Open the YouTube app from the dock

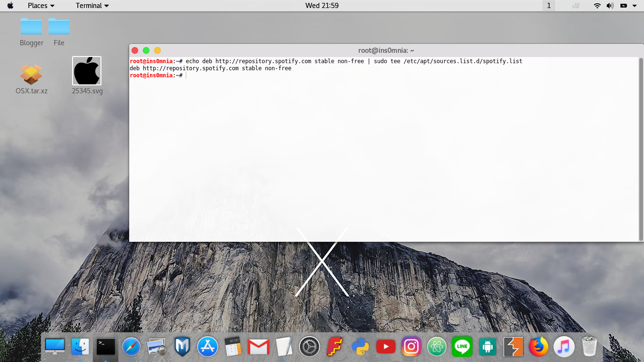[386, 346]
